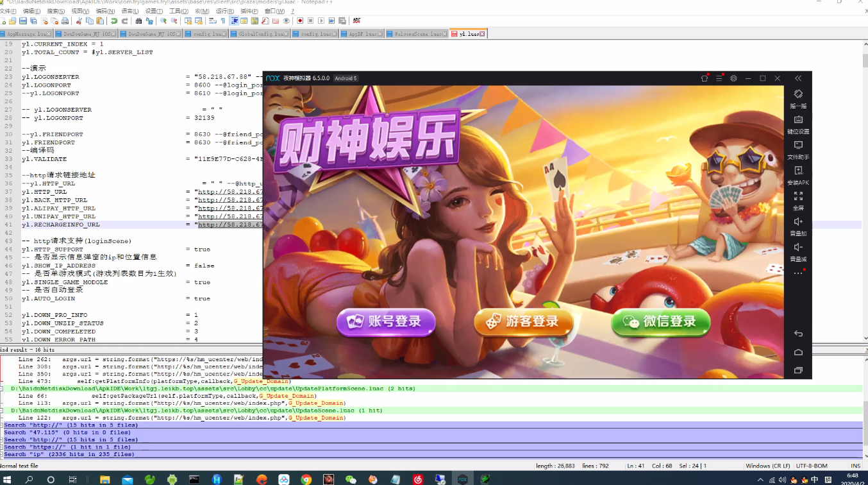Switch to the GlobalConfig.luac tab
The height and width of the screenshot is (485, 868).
[259, 33]
